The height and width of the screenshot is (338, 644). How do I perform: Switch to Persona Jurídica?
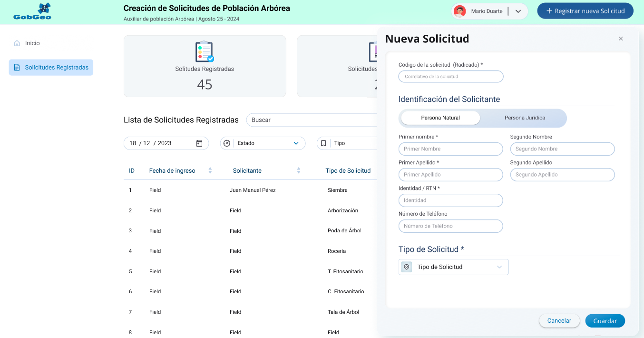tap(525, 118)
